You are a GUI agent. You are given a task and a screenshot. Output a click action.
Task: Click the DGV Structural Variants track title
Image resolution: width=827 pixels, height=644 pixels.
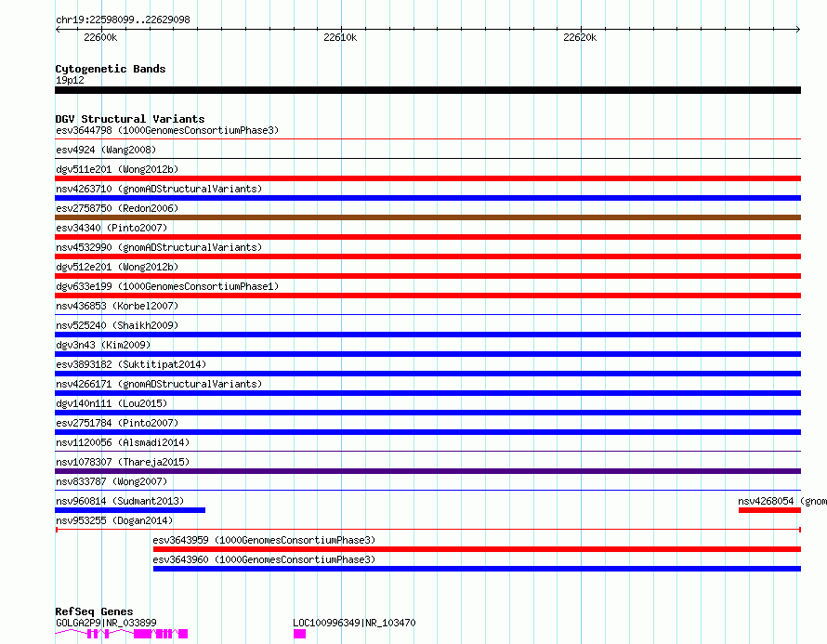(x=130, y=119)
